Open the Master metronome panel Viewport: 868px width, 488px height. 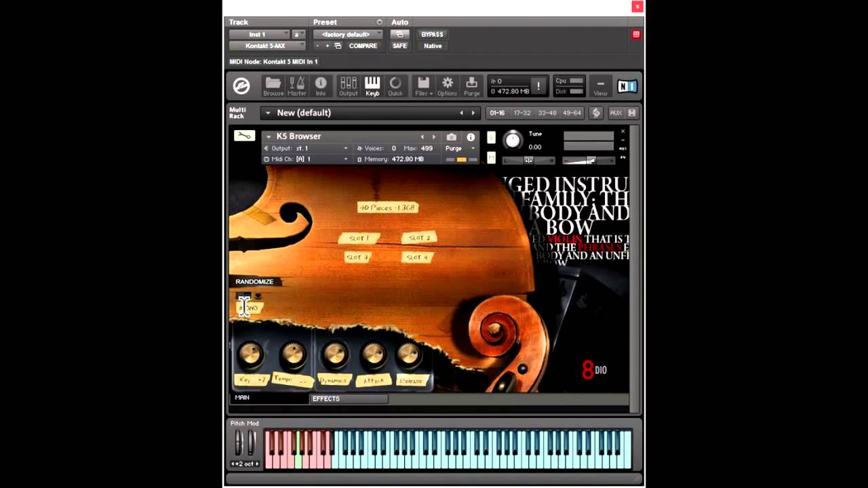click(297, 86)
